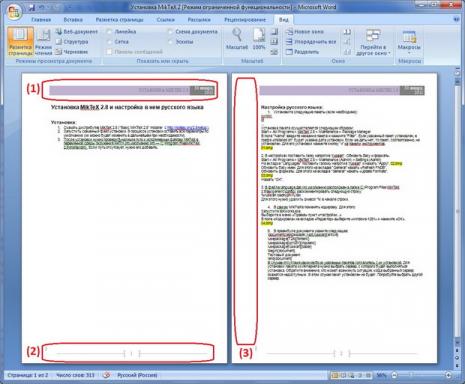This screenshot has height=384, width=465.
Task: Click the Save icon in quick access toolbar
Action: coord(32,7)
